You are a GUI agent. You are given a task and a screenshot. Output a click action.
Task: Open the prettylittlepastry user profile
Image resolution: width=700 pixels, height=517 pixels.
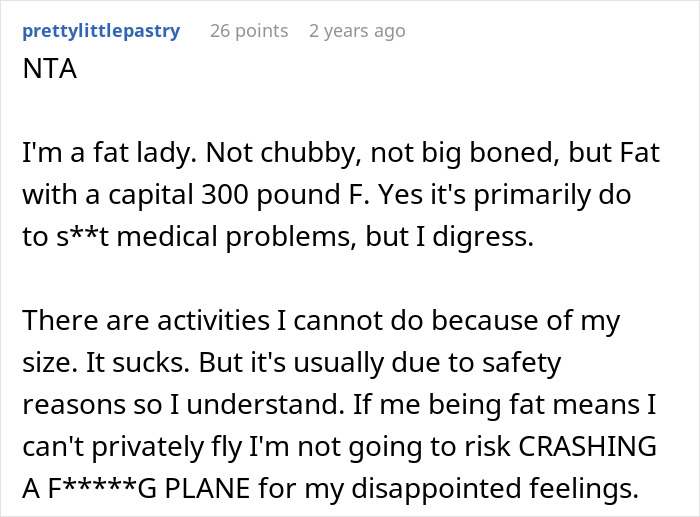pyautogui.click(x=100, y=31)
